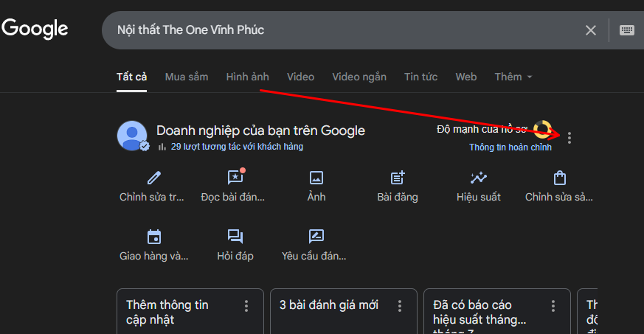
Task: Open menu on Thêm thông tin cập nhật card
Action: [246, 306]
